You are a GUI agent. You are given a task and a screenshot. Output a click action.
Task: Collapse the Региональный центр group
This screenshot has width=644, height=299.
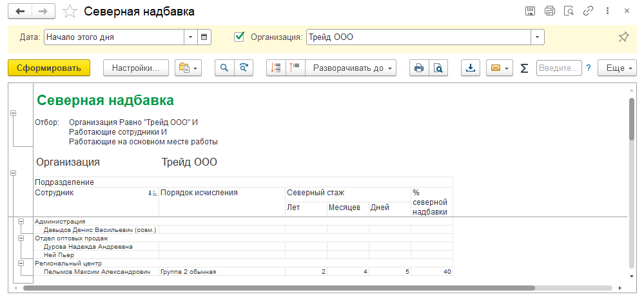click(21, 264)
